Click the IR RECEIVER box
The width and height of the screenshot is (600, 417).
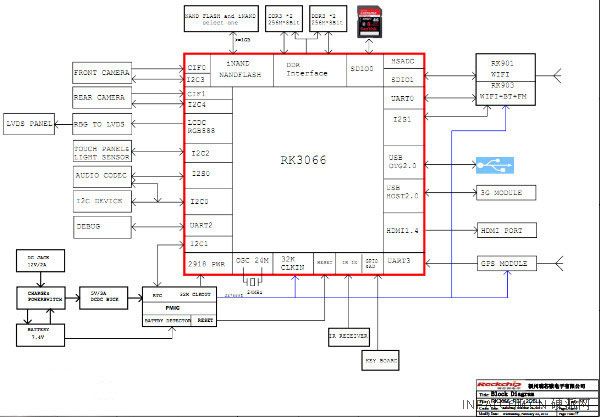coord(349,337)
